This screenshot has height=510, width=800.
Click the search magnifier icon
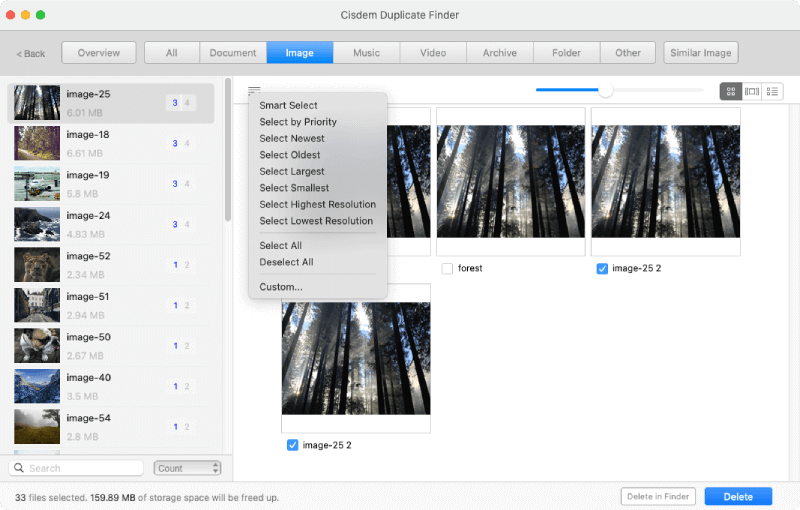(19, 468)
